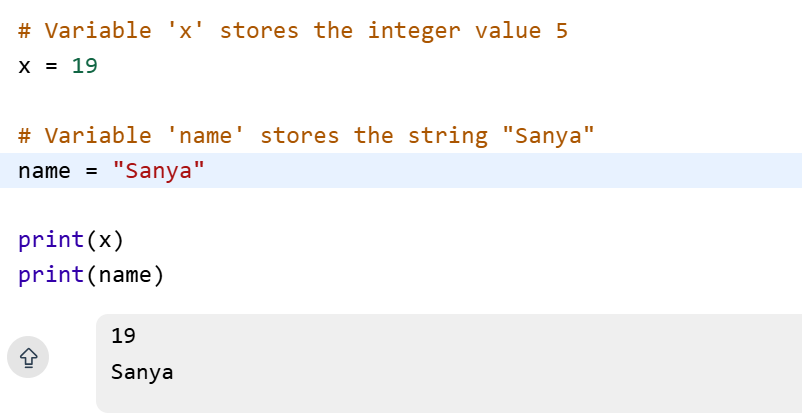Image resolution: width=802 pixels, height=420 pixels.
Task: Click the print keyword in print(x)
Action: (50, 240)
